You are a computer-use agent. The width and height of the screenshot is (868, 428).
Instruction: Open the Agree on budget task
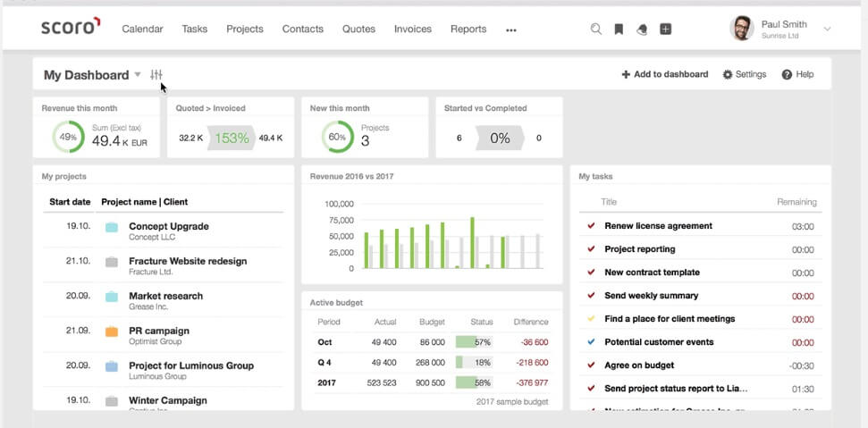coord(639,365)
